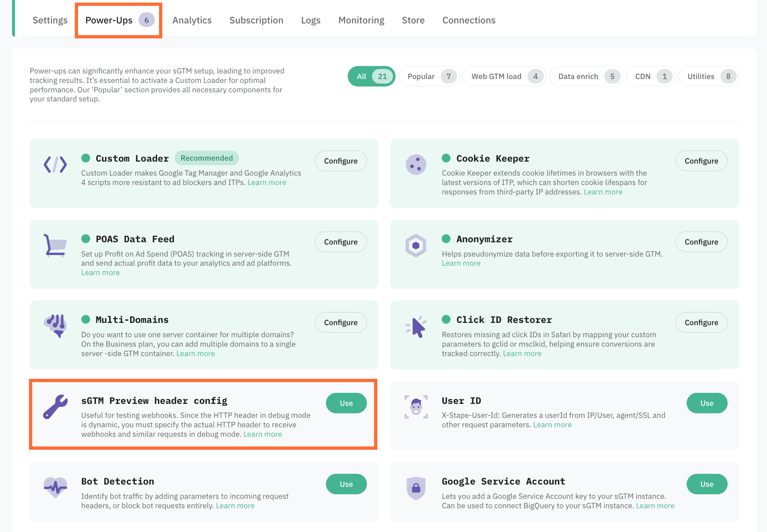Switch to the Monitoring tab
The height and width of the screenshot is (532, 767).
[361, 20]
